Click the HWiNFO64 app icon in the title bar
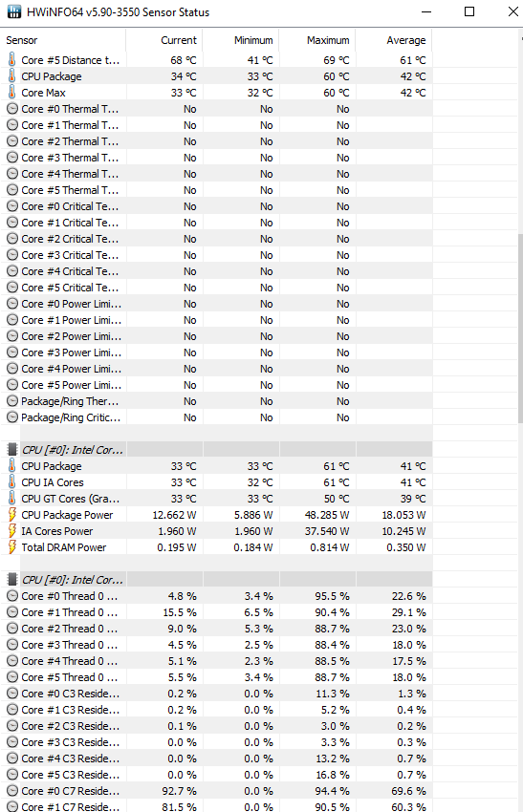523x812 pixels. [14, 11]
